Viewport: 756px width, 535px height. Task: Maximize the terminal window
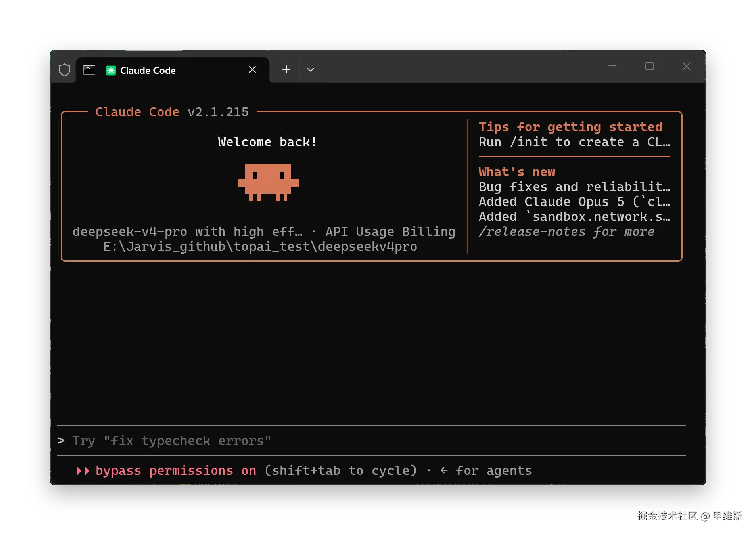(x=649, y=66)
